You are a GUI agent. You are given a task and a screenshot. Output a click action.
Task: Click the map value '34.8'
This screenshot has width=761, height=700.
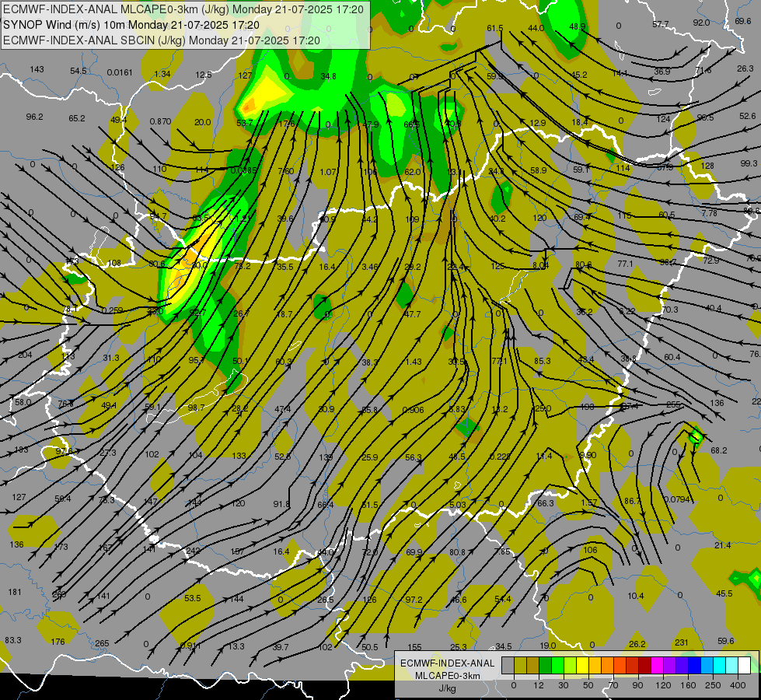pos(329,75)
